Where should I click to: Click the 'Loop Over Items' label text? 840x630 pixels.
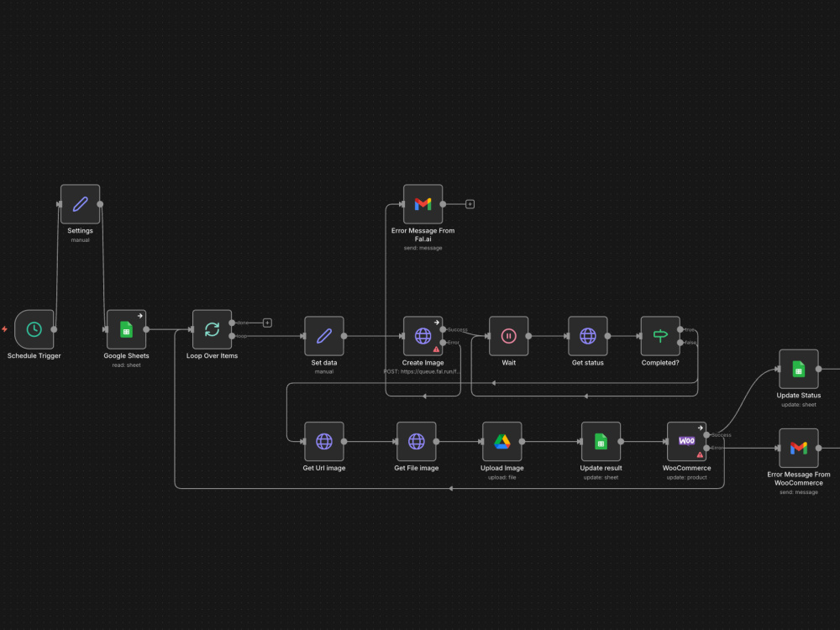(213, 355)
